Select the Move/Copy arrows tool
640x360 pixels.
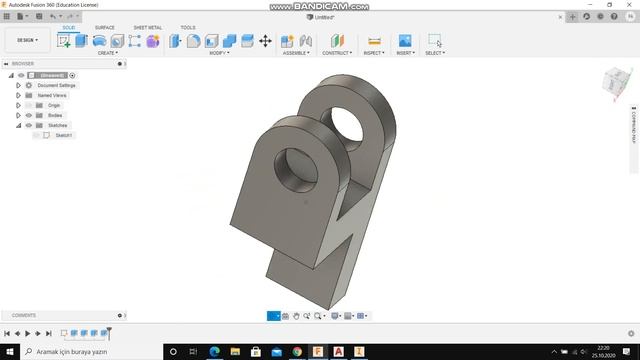(265, 41)
